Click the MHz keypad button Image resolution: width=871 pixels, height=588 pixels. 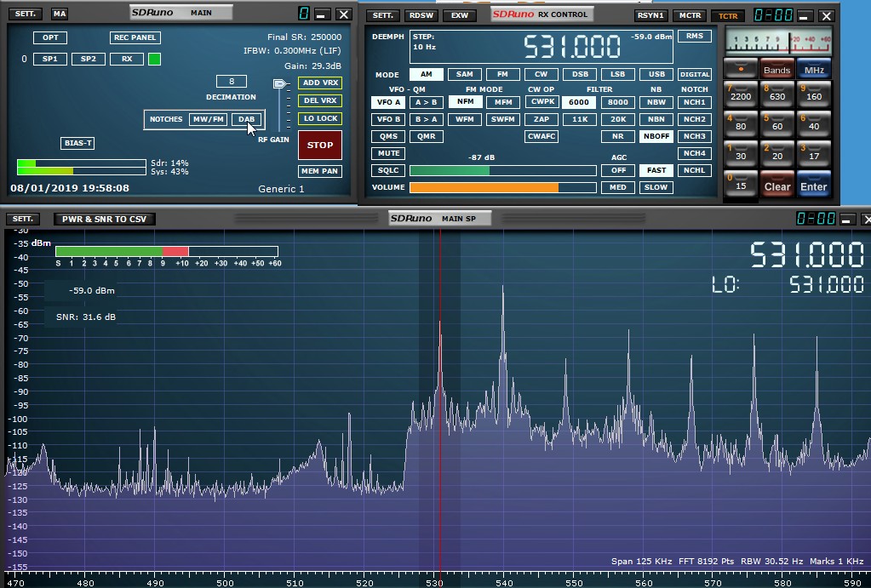click(x=814, y=69)
